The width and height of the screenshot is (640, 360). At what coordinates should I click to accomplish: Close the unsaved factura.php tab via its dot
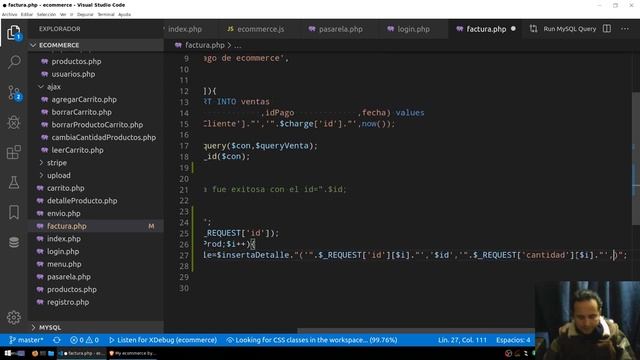513,29
